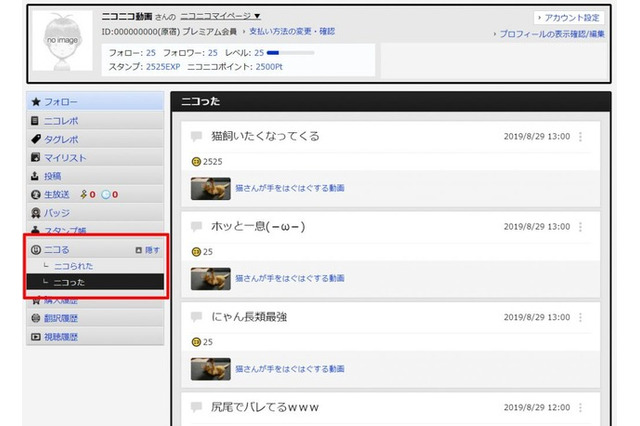This screenshot has width=640, height=426.
Task: Click the clock reserved live count icon
Action: pyautogui.click(x=106, y=195)
